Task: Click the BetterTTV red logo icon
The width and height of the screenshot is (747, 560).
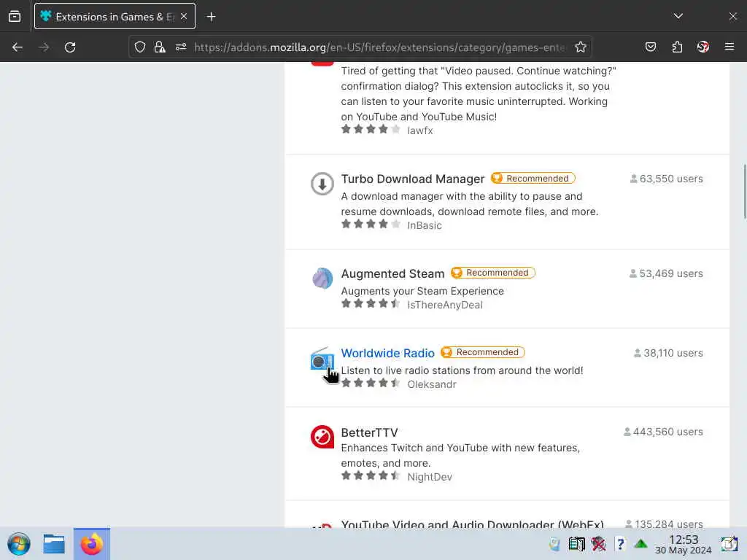Action: coord(322,437)
